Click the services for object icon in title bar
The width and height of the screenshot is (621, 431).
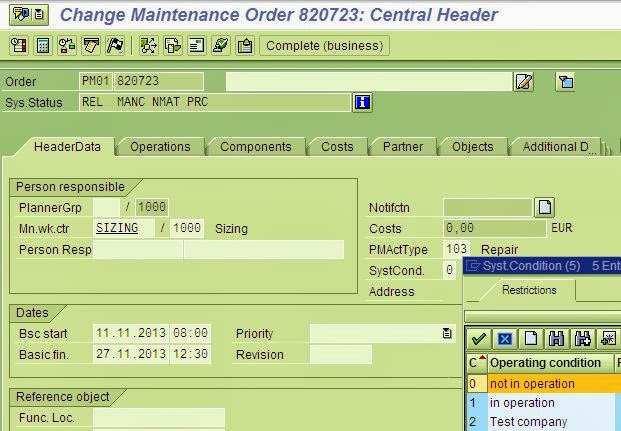click(x=21, y=15)
